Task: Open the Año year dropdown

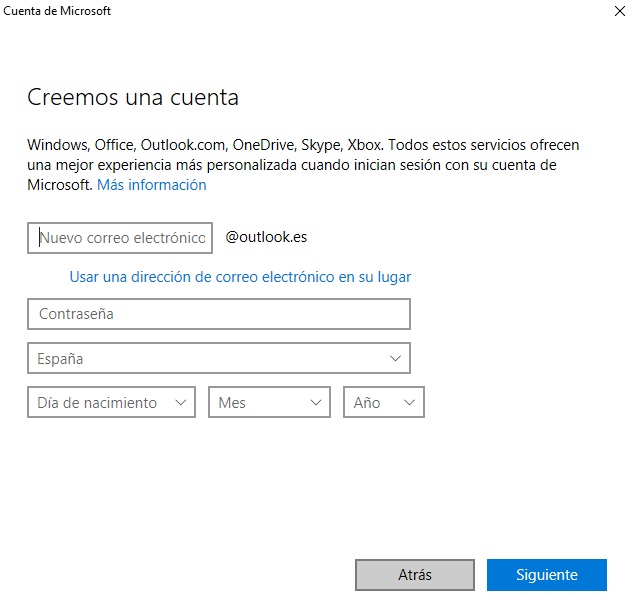Action: point(384,403)
